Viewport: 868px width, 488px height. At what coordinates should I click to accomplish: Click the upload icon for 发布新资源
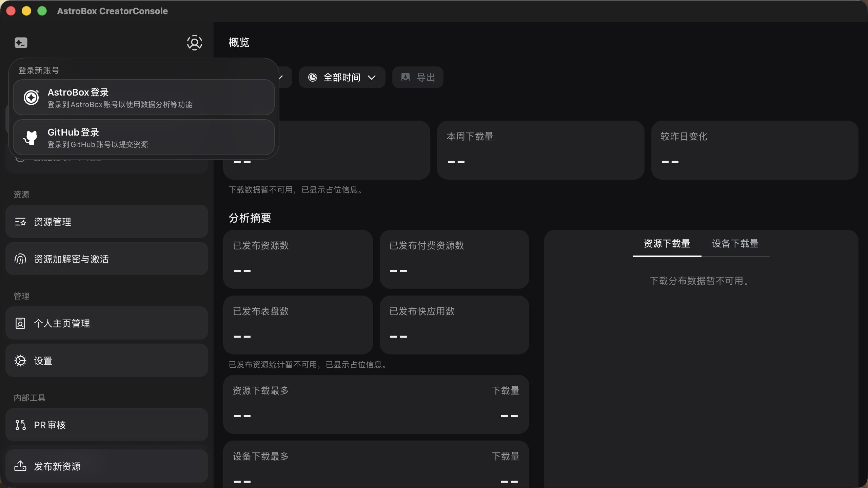coord(20,466)
